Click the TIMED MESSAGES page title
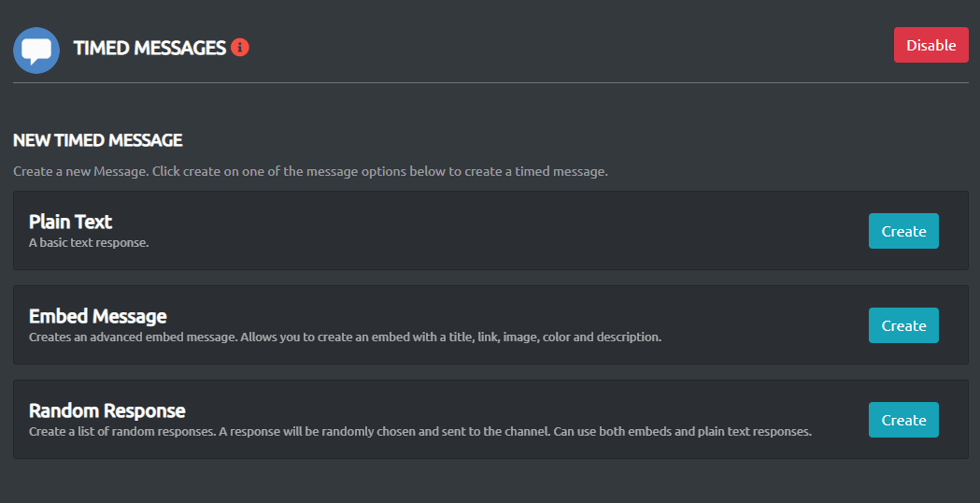980x503 pixels. (149, 48)
